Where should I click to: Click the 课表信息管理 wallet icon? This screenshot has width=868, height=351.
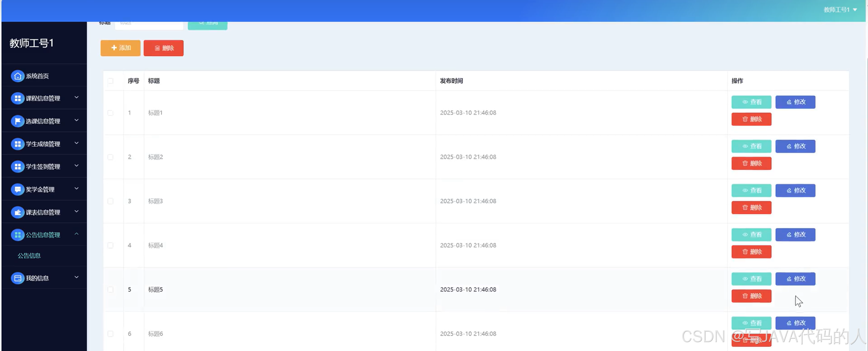(x=18, y=213)
